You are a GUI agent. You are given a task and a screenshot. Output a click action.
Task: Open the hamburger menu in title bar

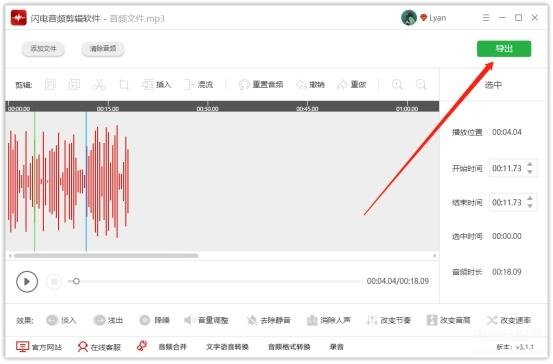486,18
